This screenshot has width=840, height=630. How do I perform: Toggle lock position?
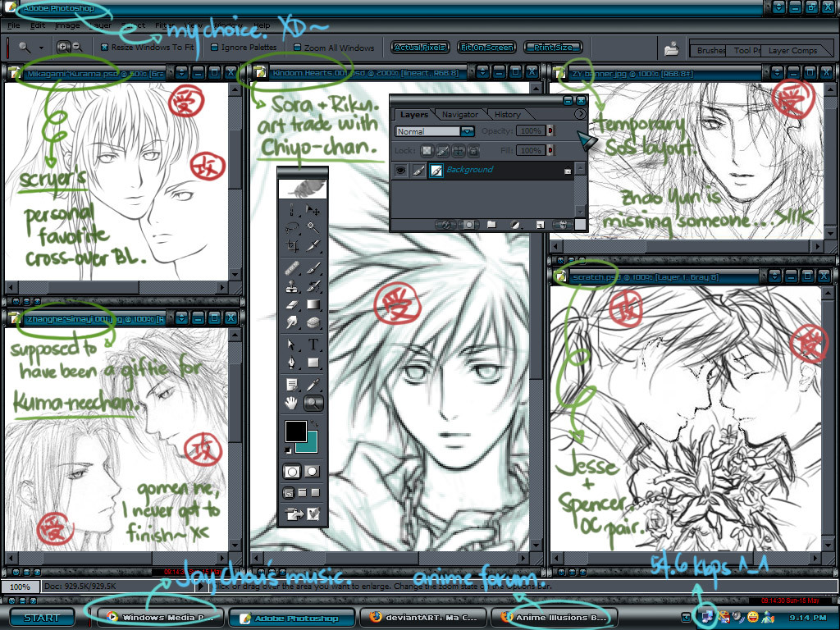point(458,151)
